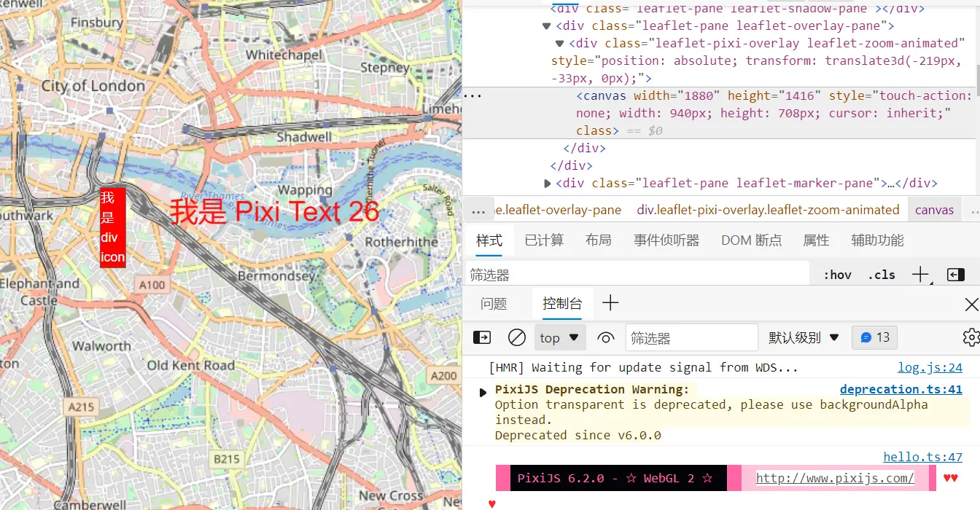
Task: Add new style rule plus icon
Action: (x=920, y=275)
